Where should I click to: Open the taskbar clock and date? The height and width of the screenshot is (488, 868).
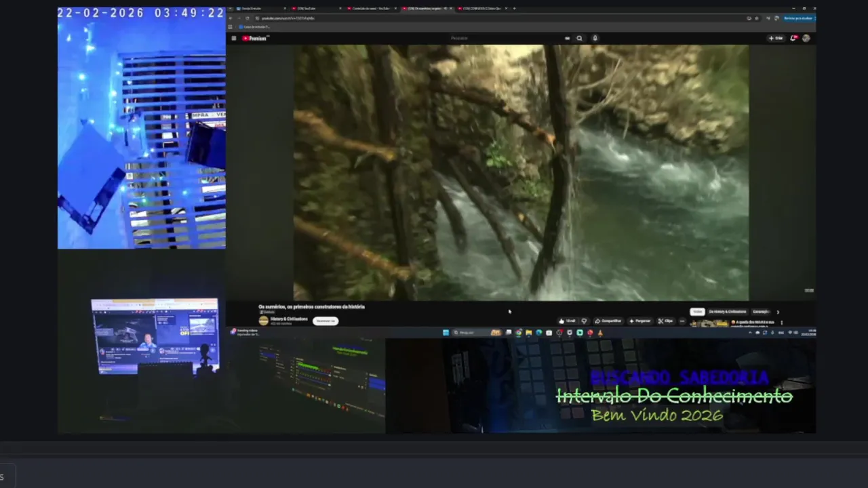coord(808,333)
